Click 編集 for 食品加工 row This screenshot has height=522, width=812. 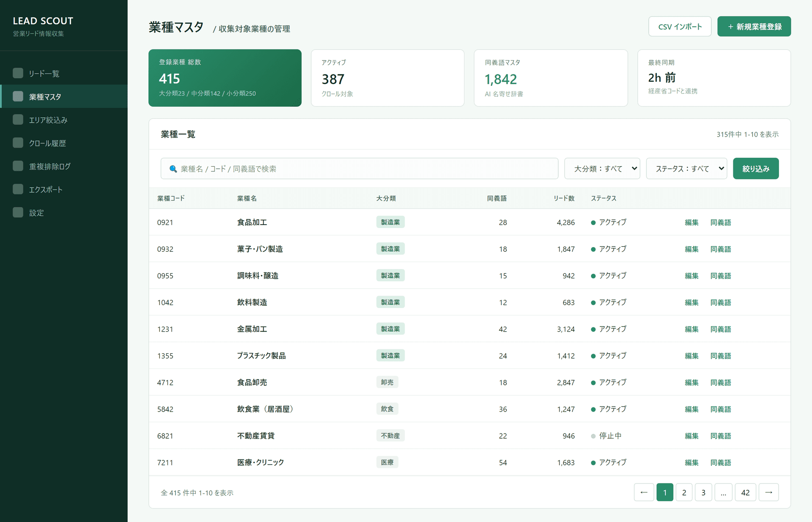point(691,222)
